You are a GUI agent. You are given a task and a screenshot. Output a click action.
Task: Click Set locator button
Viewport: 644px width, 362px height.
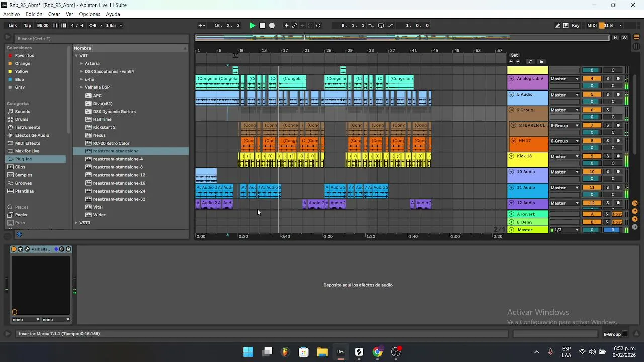click(x=514, y=55)
